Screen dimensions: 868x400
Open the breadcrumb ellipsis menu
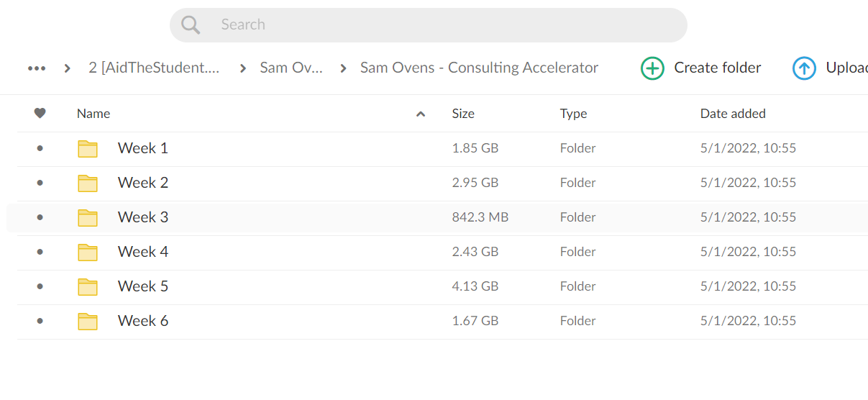37,68
